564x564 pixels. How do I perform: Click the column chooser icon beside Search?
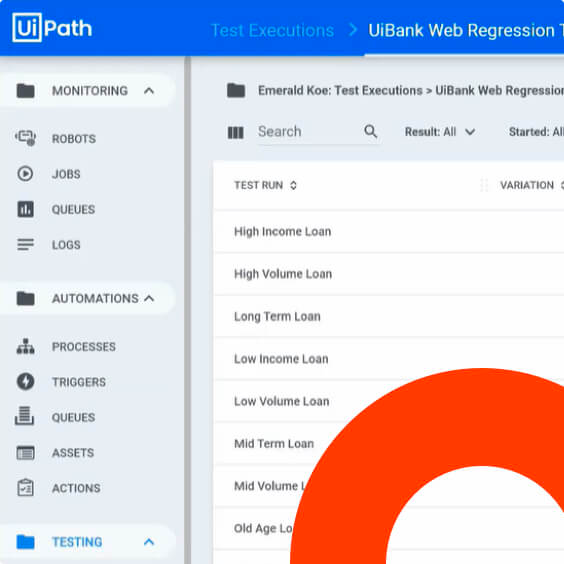pyautogui.click(x=236, y=132)
